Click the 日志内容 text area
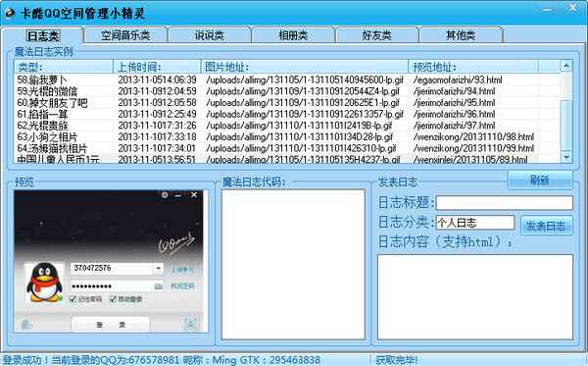 (x=475, y=297)
